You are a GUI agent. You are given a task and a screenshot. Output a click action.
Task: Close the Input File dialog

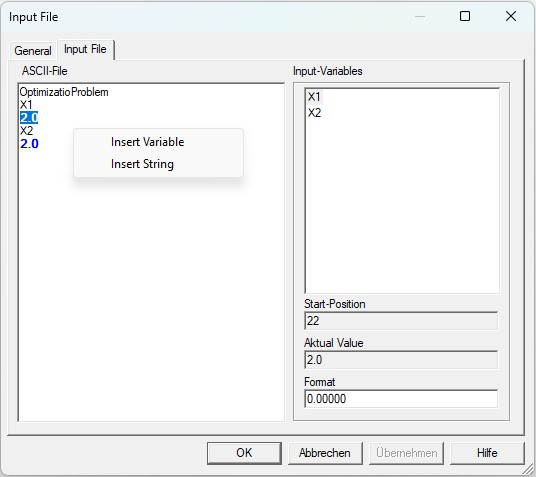511,16
